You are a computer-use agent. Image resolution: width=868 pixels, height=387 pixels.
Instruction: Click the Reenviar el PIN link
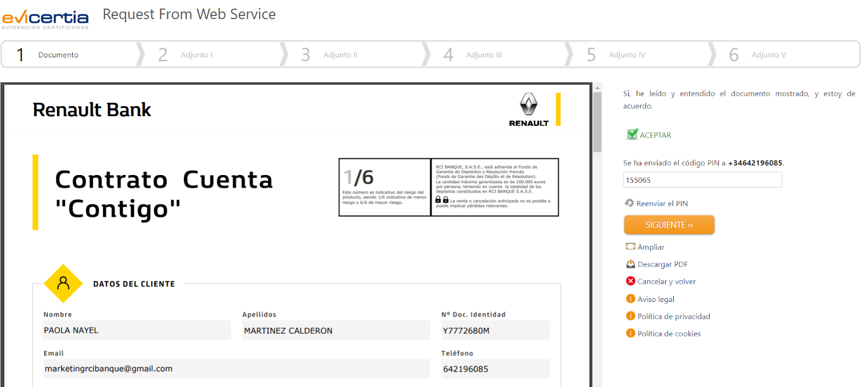coord(662,203)
